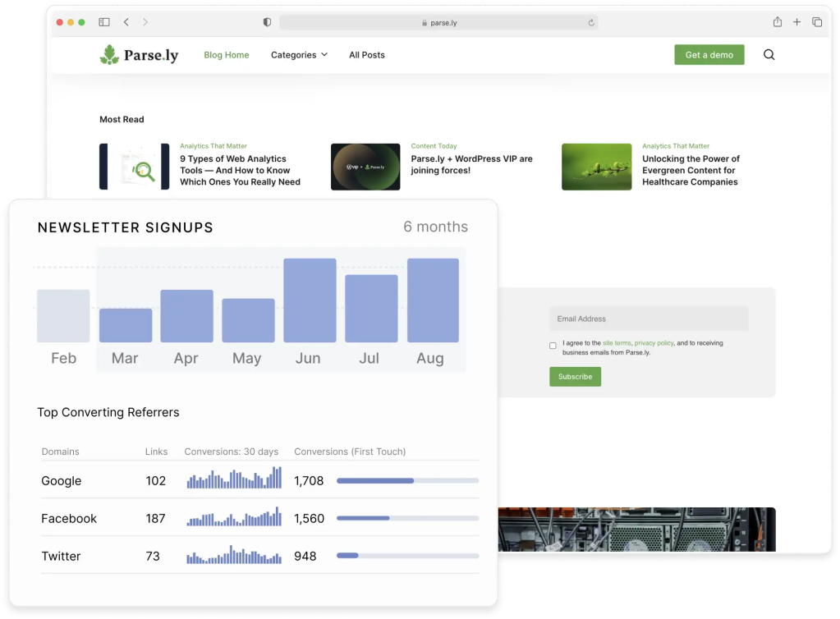
Task: Open 'Parse.ly + WordPress VIP are joining forces!' link
Action: [x=471, y=164]
